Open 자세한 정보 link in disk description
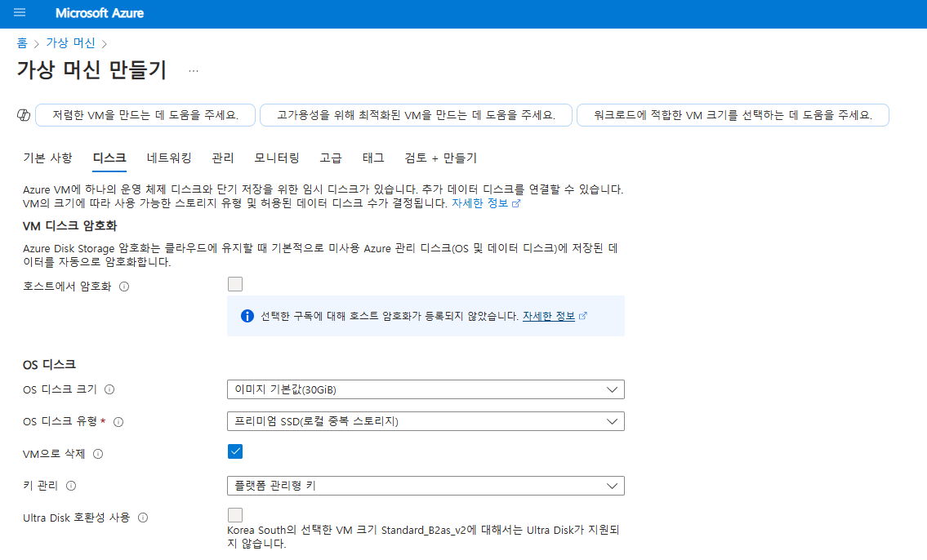 coord(485,203)
